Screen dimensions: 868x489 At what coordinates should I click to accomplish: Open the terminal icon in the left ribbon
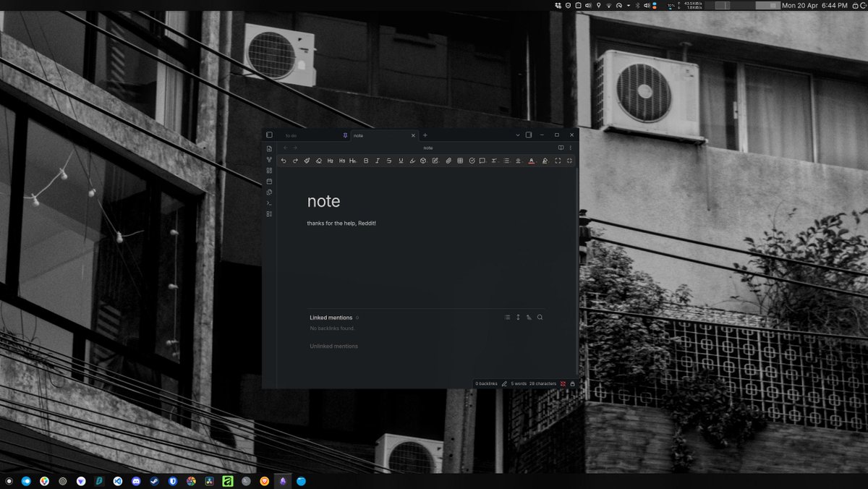click(268, 203)
